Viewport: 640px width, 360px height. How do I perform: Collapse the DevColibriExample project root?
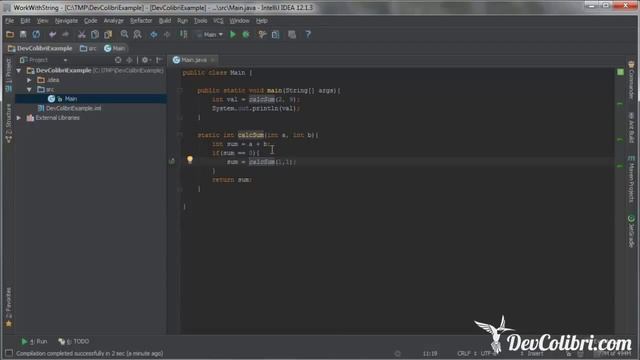point(19,71)
